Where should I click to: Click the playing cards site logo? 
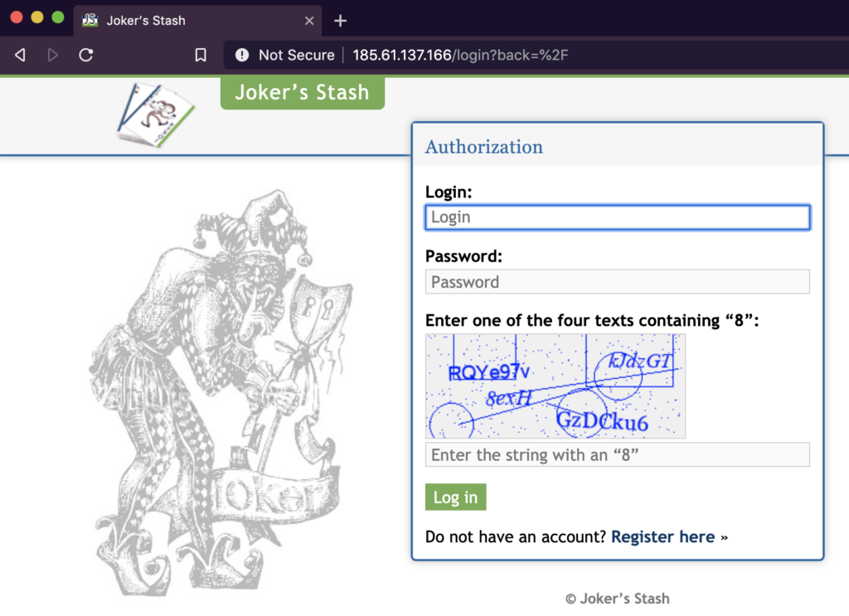[153, 114]
